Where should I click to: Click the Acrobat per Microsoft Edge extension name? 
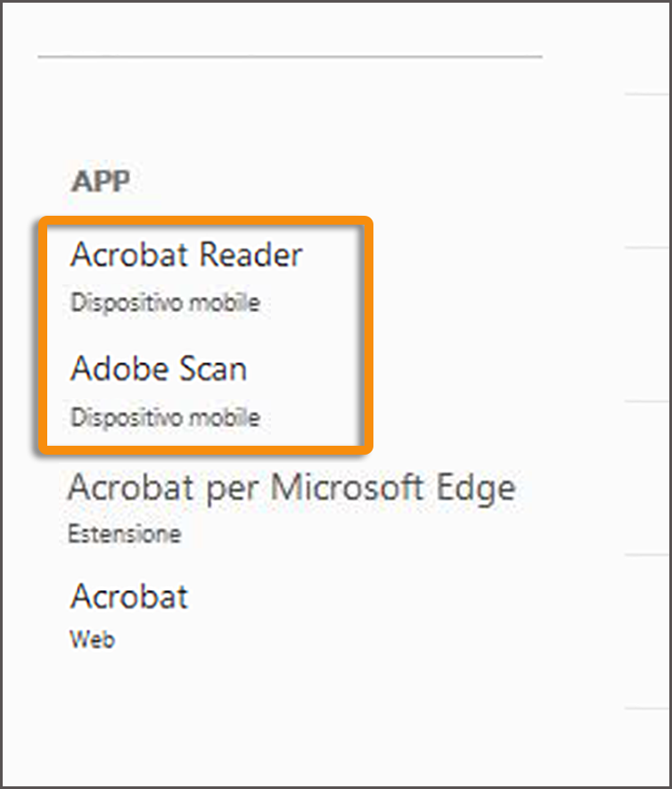click(x=292, y=488)
